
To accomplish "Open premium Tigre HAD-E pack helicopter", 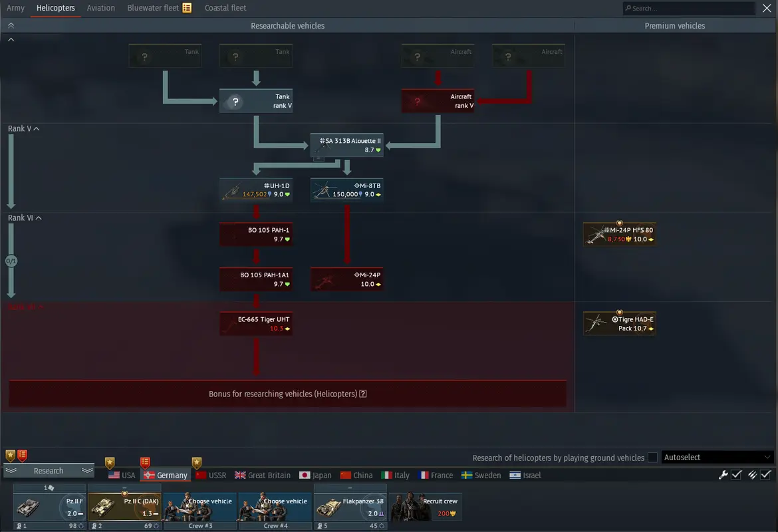I will click(620, 324).
